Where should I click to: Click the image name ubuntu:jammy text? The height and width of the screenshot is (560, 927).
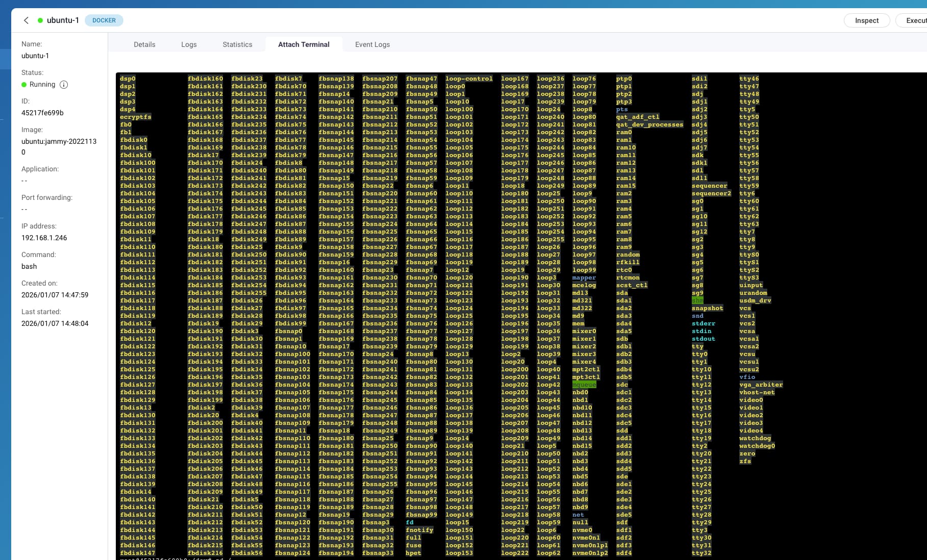59,141
